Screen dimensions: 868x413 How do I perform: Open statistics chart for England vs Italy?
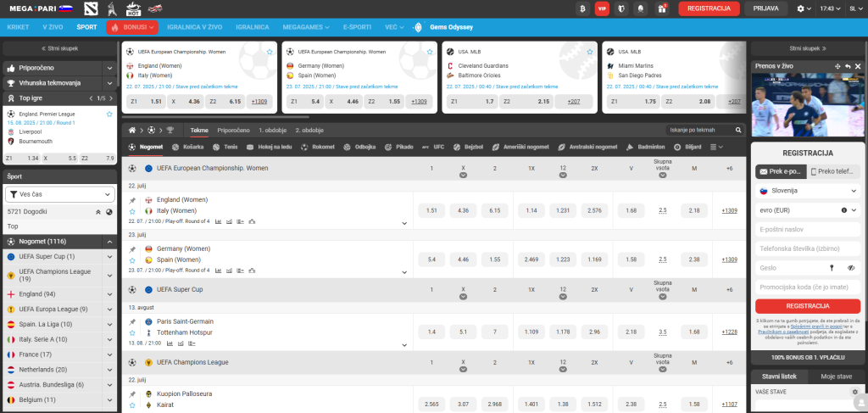pos(218,221)
